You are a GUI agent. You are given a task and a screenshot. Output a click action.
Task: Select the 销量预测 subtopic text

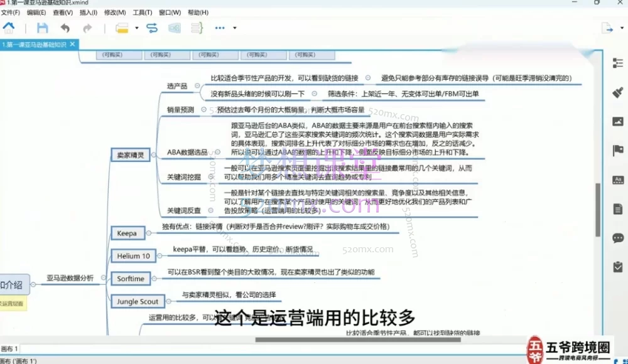(x=180, y=110)
